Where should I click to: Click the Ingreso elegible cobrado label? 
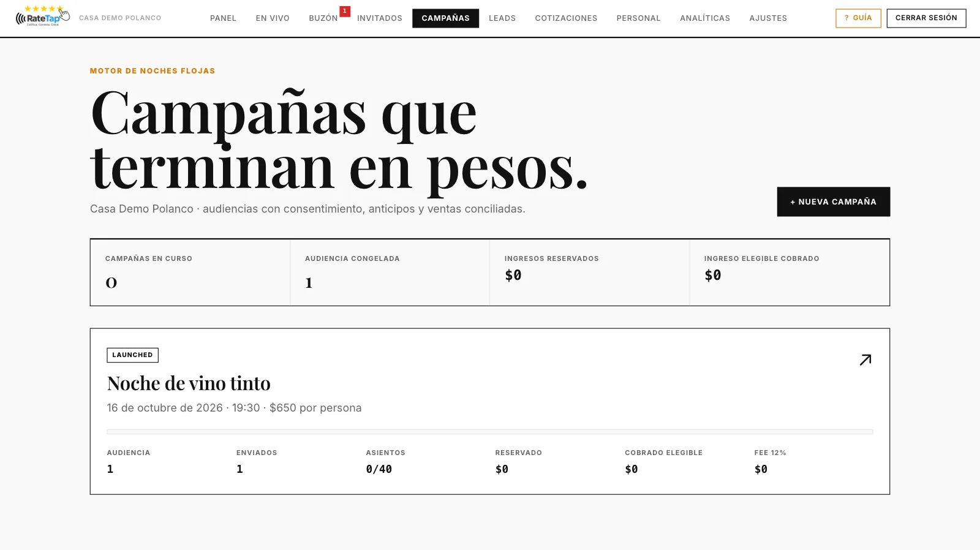pyautogui.click(x=761, y=258)
